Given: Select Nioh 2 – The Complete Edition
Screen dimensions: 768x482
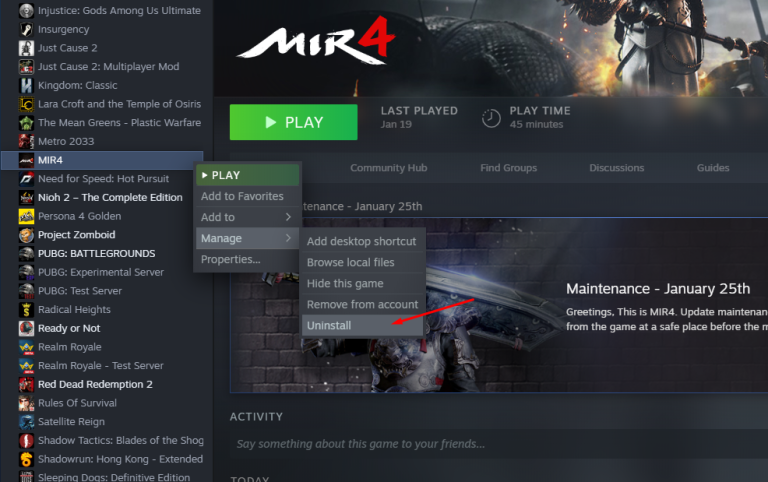Looking at the screenshot, I should coord(110,197).
